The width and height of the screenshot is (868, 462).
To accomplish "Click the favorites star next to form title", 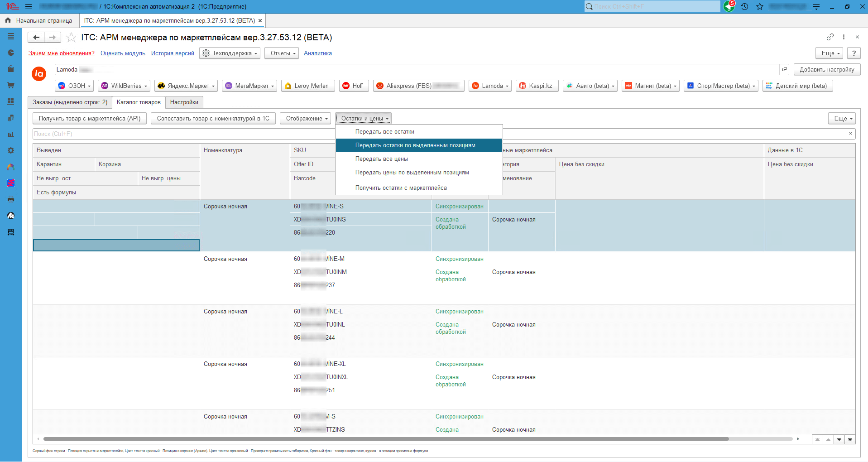I will [71, 38].
